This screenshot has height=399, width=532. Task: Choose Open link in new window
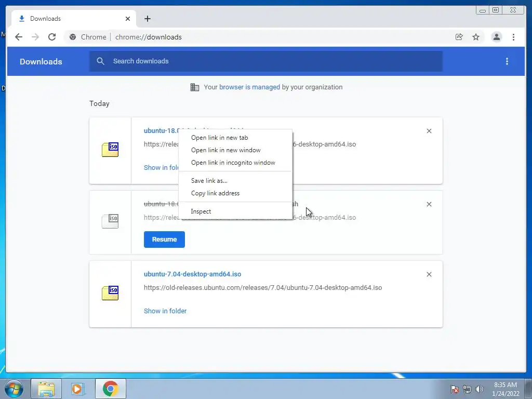(235, 150)
